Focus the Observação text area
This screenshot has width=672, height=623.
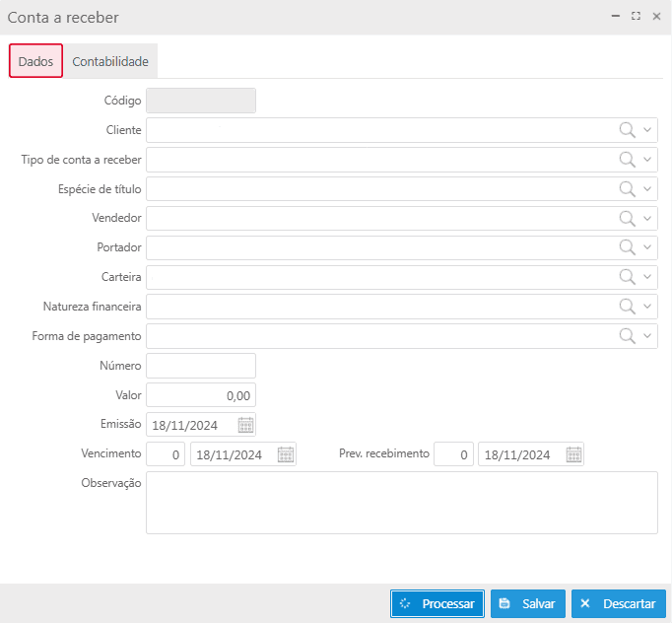click(401, 502)
